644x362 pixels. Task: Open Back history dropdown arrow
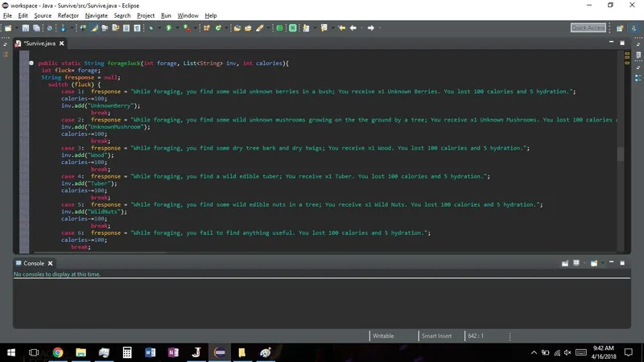[x=361, y=28]
